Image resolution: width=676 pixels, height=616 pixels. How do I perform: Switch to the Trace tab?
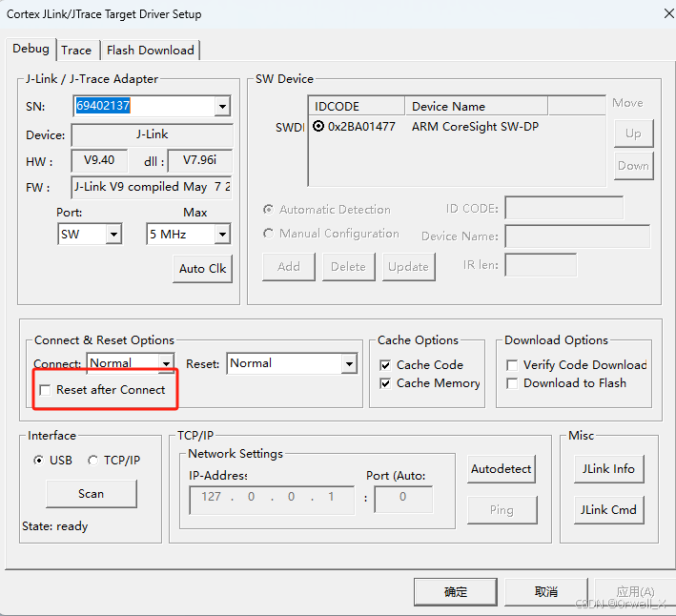76,51
